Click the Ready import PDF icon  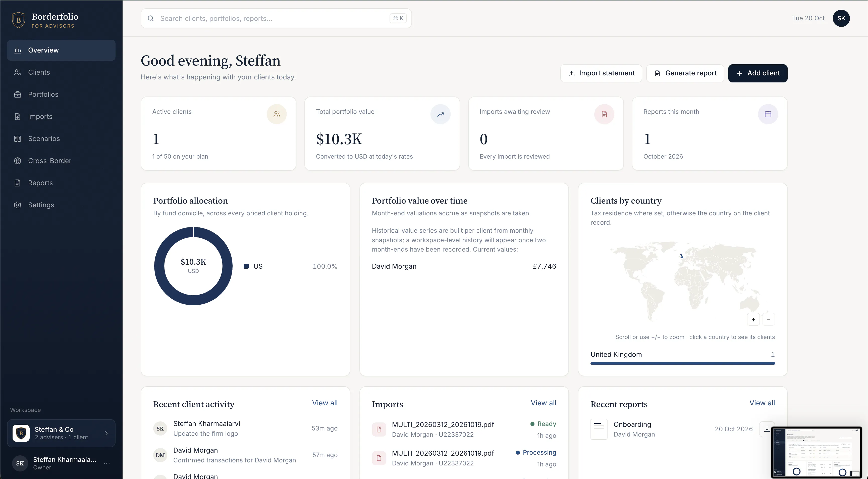point(379,429)
